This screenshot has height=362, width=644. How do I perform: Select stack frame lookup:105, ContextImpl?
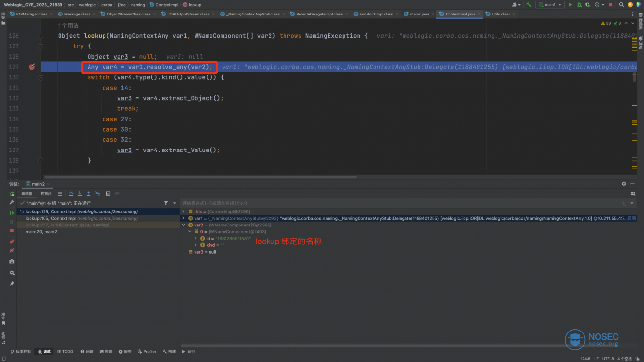98,218
